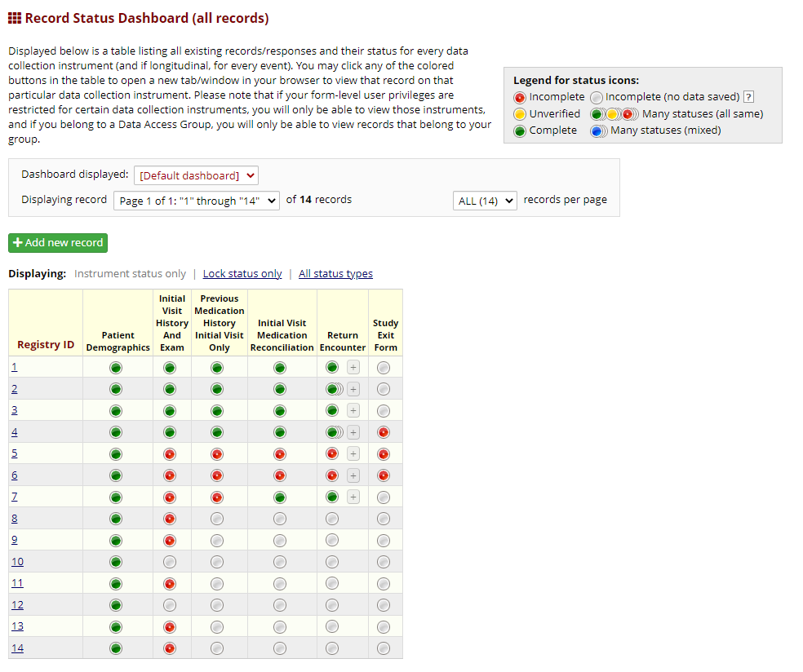This screenshot has height=672, width=803.
Task: Open record 1 Patient Demographics complete status icon
Action: (116, 368)
